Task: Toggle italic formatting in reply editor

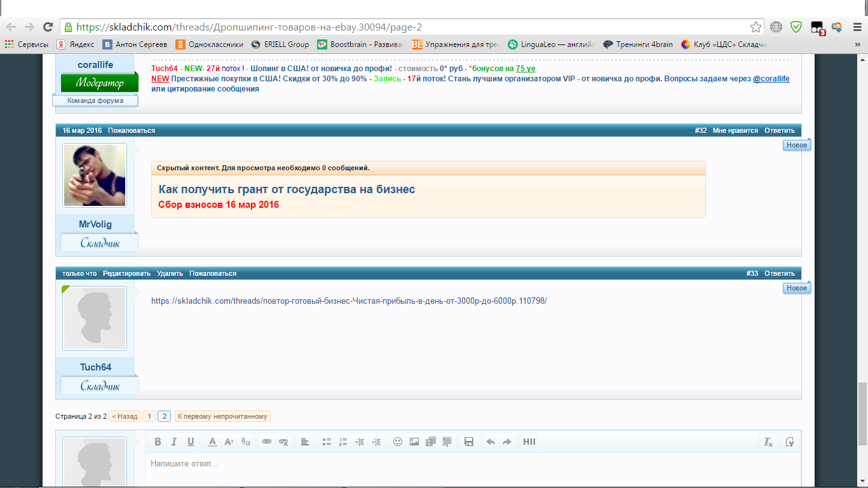Action: 174,442
